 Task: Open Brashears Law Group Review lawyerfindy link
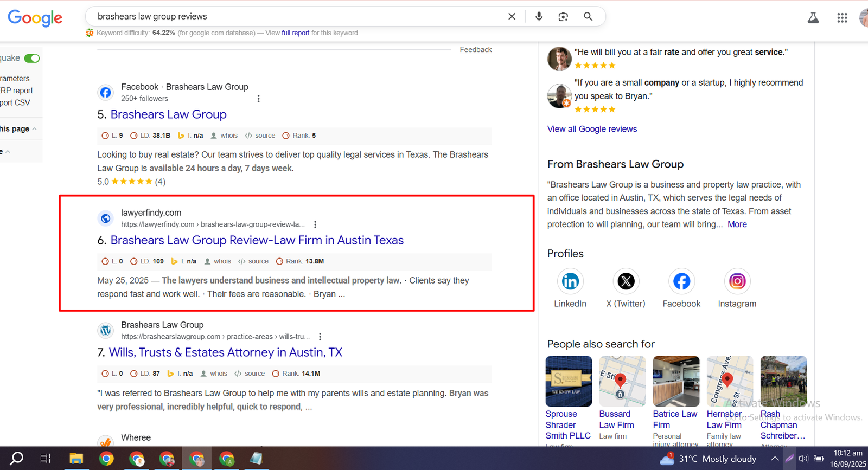pyautogui.click(x=257, y=240)
